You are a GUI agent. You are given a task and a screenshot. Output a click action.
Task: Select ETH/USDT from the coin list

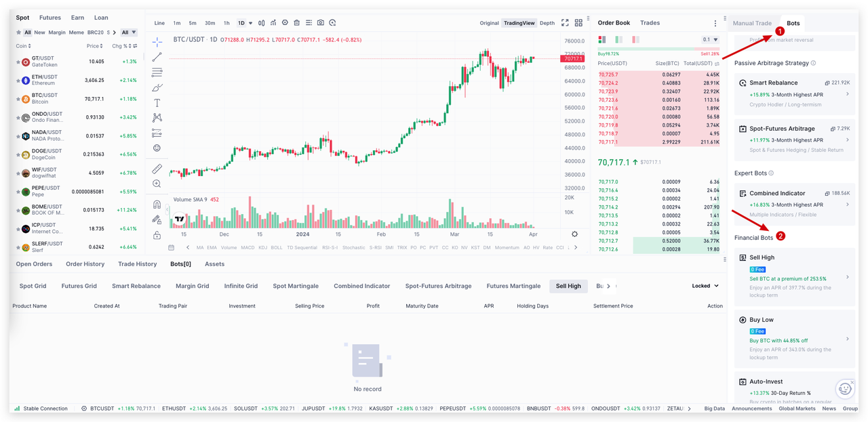pos(47,80)
